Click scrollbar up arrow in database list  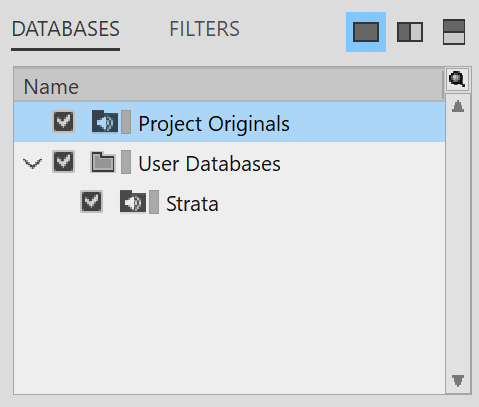pyautogui.click(x=458, y=106)
